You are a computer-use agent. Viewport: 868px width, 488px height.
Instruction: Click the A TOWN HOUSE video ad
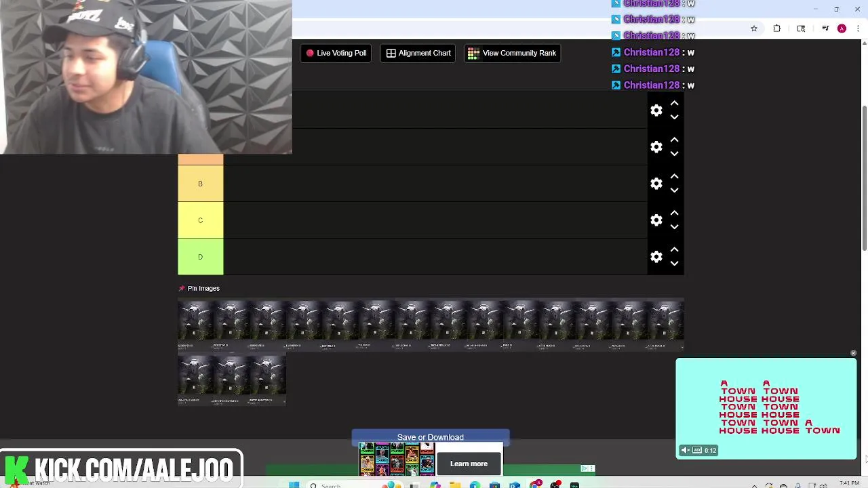(x=766, y=409)
